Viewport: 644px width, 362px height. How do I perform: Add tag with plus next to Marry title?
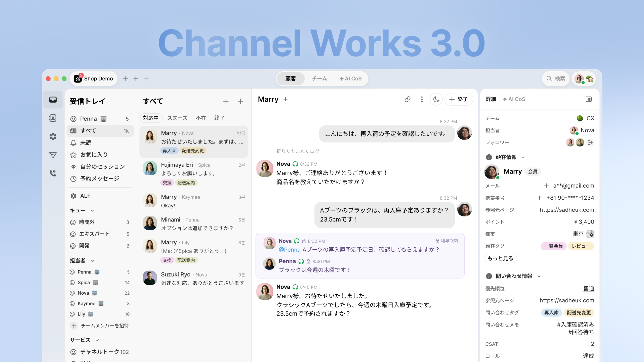(x=286, y=99)
